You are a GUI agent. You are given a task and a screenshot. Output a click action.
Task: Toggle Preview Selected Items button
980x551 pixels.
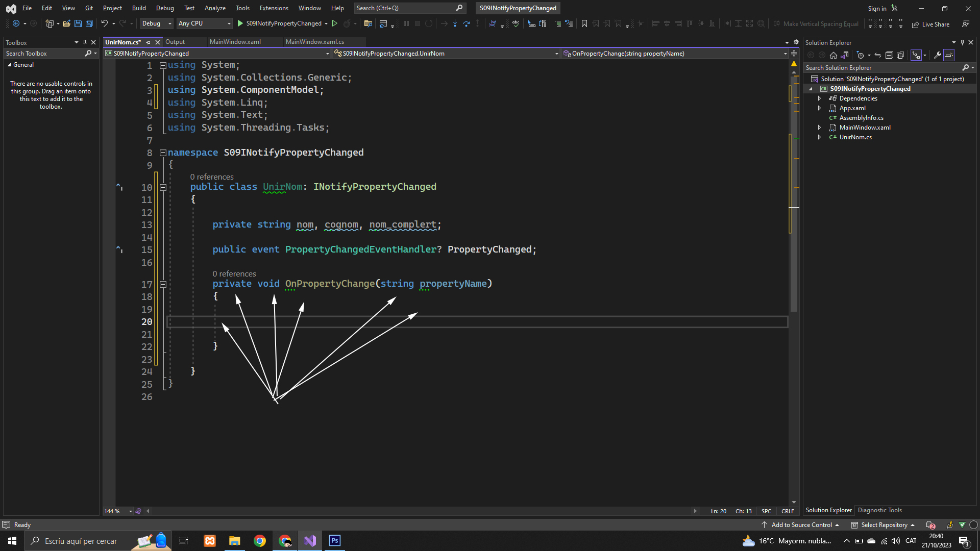(949, 55)
